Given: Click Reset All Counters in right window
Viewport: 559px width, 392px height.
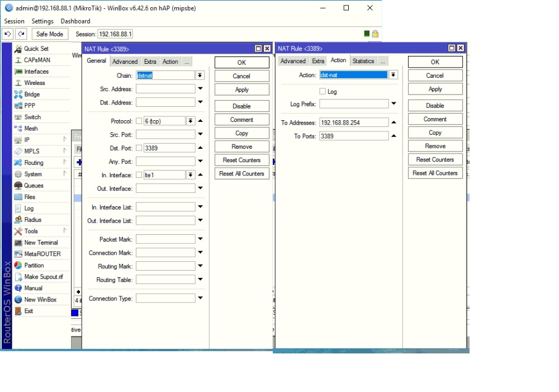Looking at the screenshot, I should tap(435, 173).
